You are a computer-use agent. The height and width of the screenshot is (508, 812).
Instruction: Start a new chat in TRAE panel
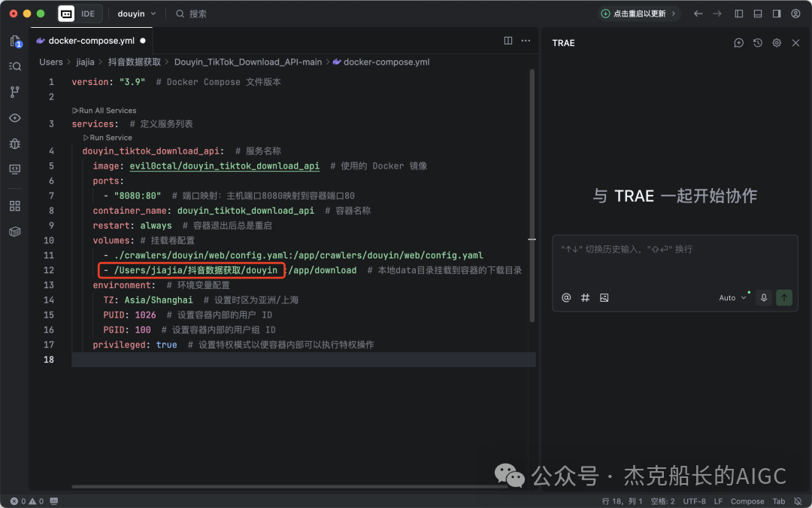click(739, 43)
